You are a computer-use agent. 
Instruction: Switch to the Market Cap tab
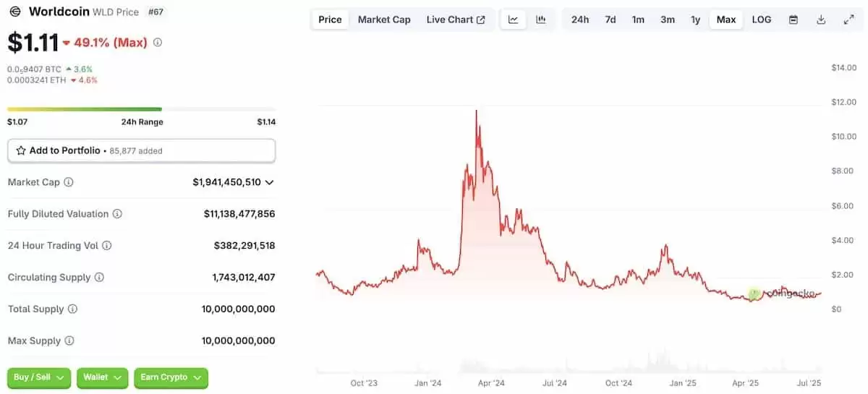coord(384,20)
